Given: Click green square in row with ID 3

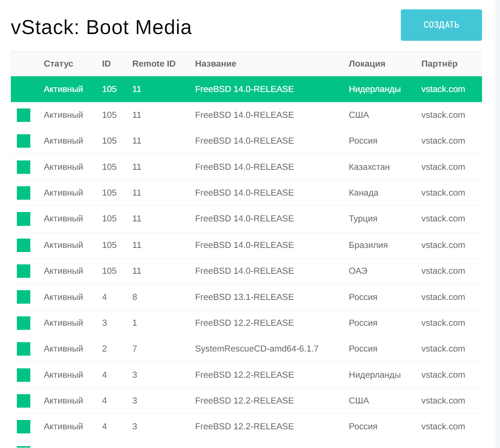Looking at the screenshot, I should tap(24, 323).
